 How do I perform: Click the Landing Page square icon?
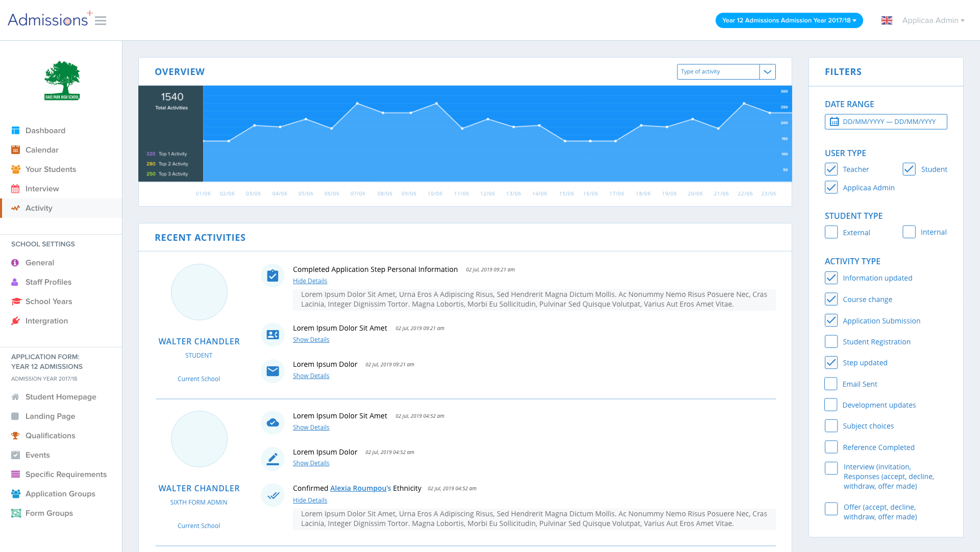tap(15, 416)
